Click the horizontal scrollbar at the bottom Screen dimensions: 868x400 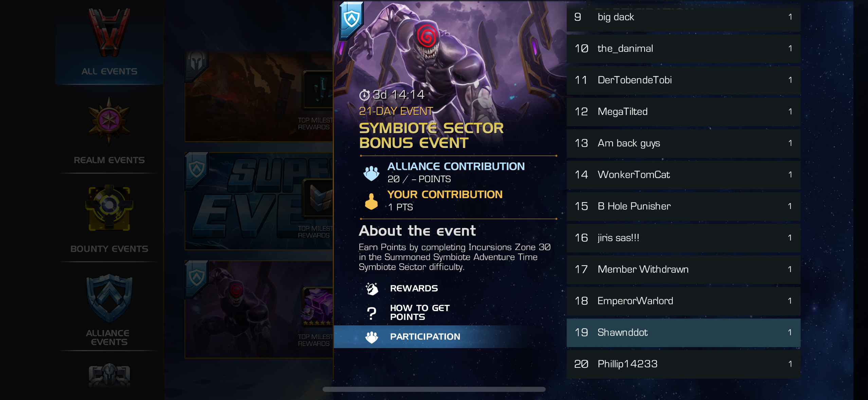coord(434,389)
